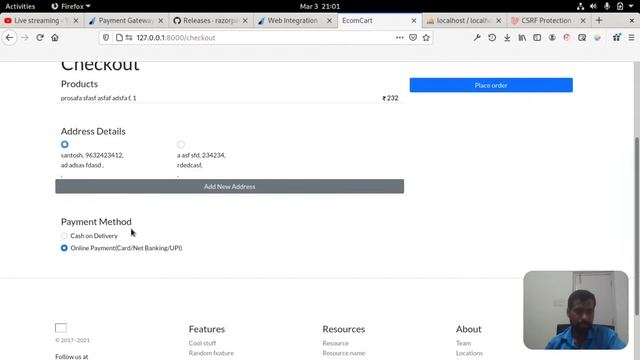The image size is (640, 360).
Task: Open the network status icon in top bar
Action: tap(580, 6)
